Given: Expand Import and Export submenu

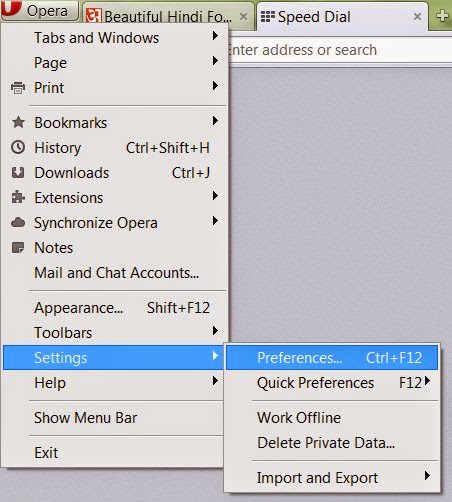Looking at the screenshot, I should point(332,478).
